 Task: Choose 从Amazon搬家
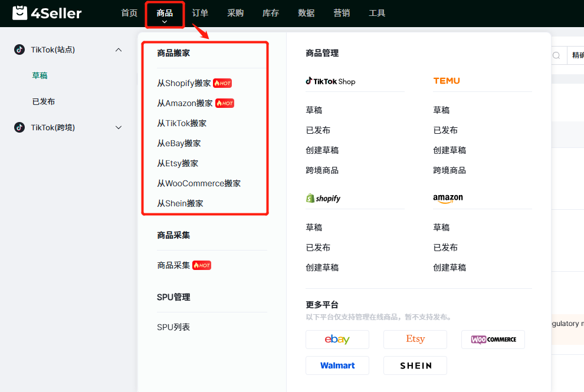pos(185,103)
